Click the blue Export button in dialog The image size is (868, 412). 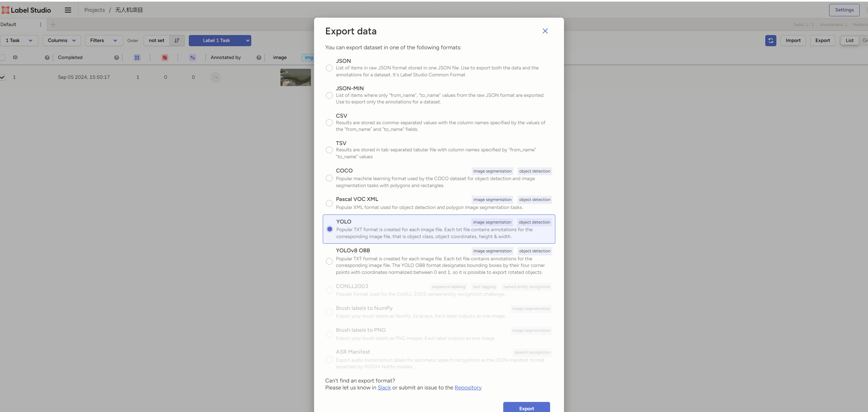(x=526, y=408)
